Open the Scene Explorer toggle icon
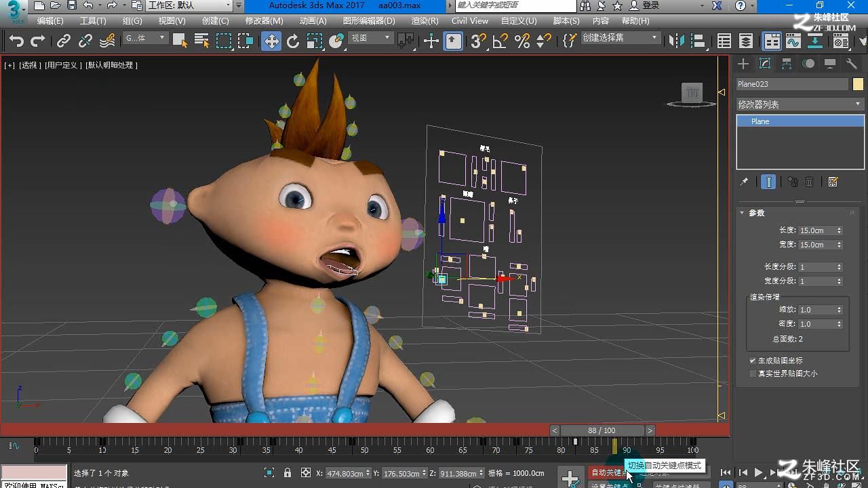868x488 pixels. [x=724, y=41]
